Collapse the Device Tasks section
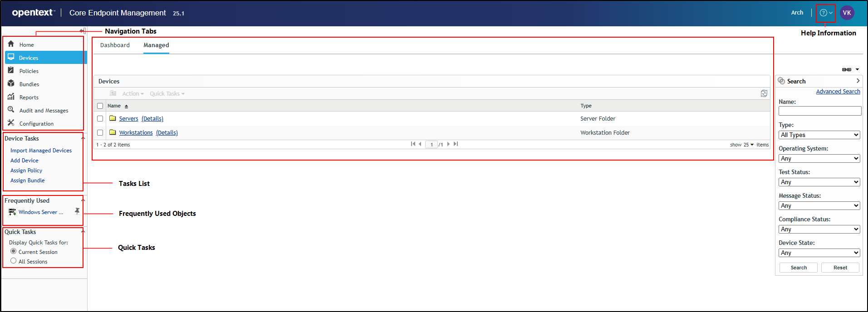The width and height of the screenshot is (868, 312). (83, 138)
